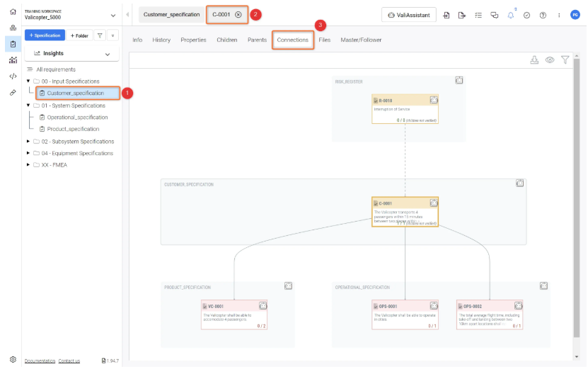Toggle graph visibility eye icon
The height and width of the screenshot is (369, 588).
550,61
